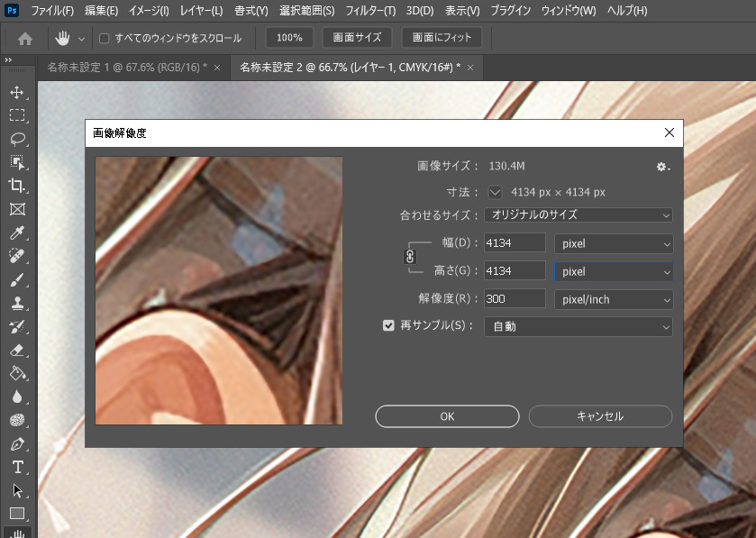Screen dimensions: 756x538
Task: Open the 3D(D) menu
Action: tap(420, 11)
